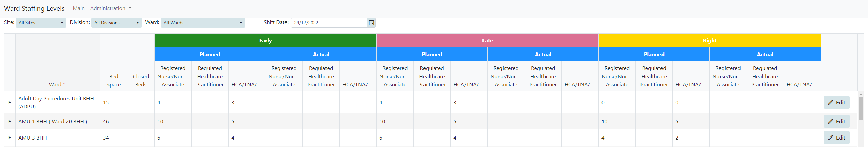The height and width of the screenshot is (147, 868).
Task: Open the Division dropdown
Action: pos(116,23)
